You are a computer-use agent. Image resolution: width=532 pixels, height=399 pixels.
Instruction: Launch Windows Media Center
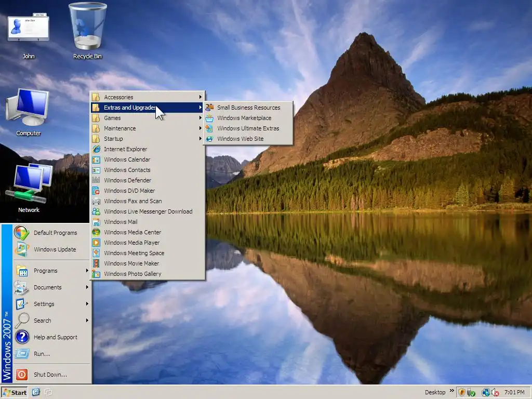[x=148, y=232]
